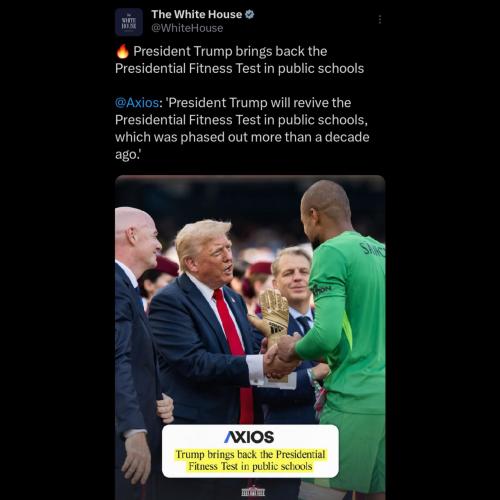Screen dimensions: 500x500
Task: Click the post text about Presidential Fitness Test
Action: [239, 60]
